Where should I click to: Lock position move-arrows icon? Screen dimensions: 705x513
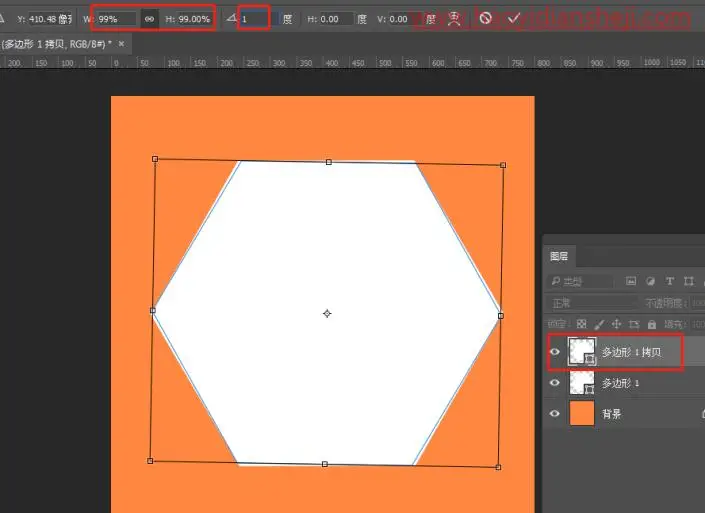click(x=616, y=324)
